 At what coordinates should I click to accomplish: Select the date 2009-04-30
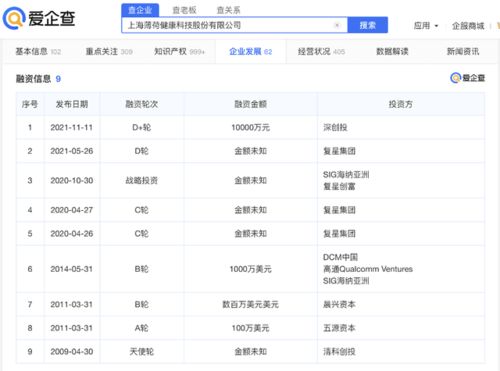point(72,352)
